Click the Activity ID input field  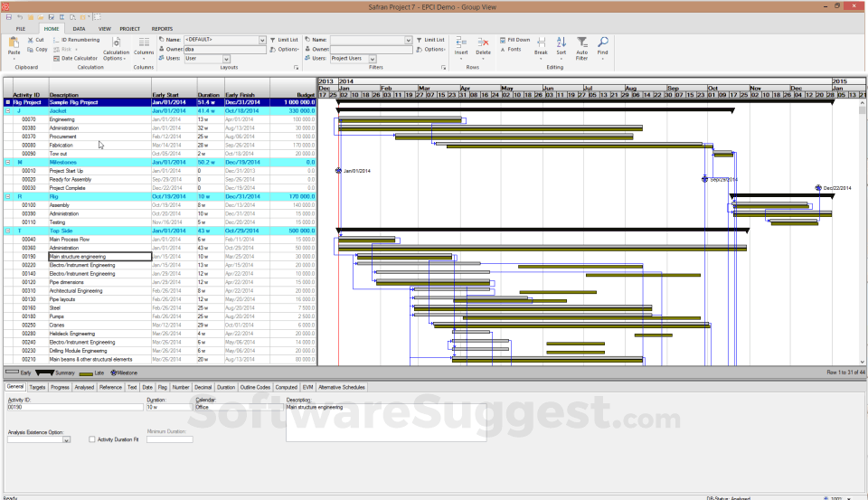tap(75, 407)
